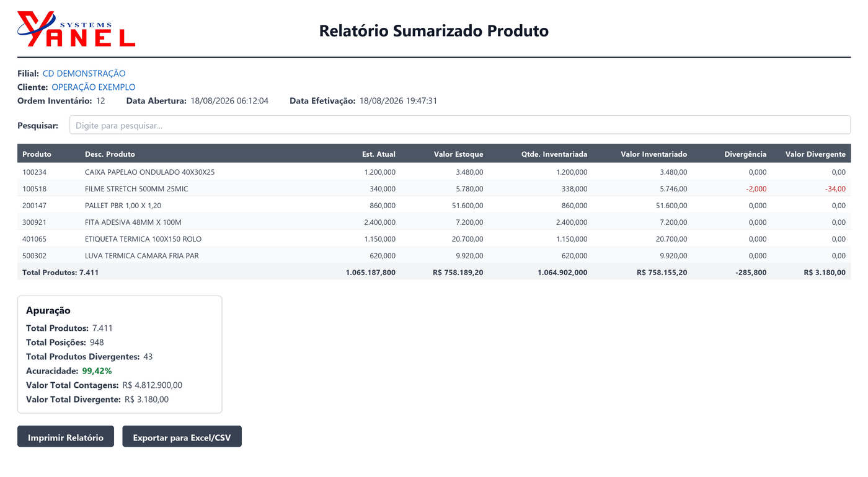Focus the Pesquisar search field

point(459,125)
